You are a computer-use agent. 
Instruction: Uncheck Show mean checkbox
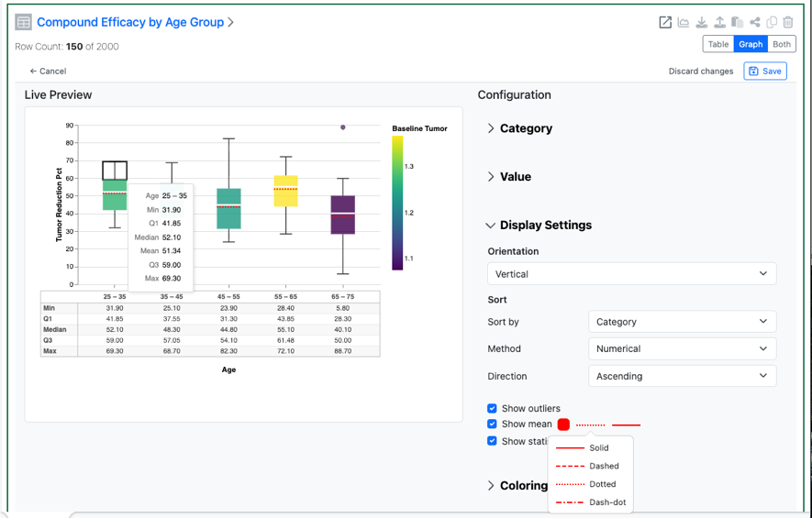492,424
